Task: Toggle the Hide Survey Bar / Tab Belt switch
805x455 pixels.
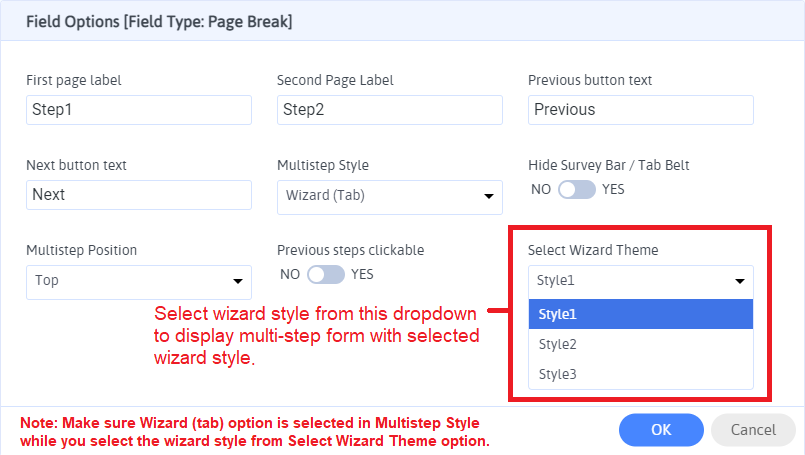Action: coord(577,189)
